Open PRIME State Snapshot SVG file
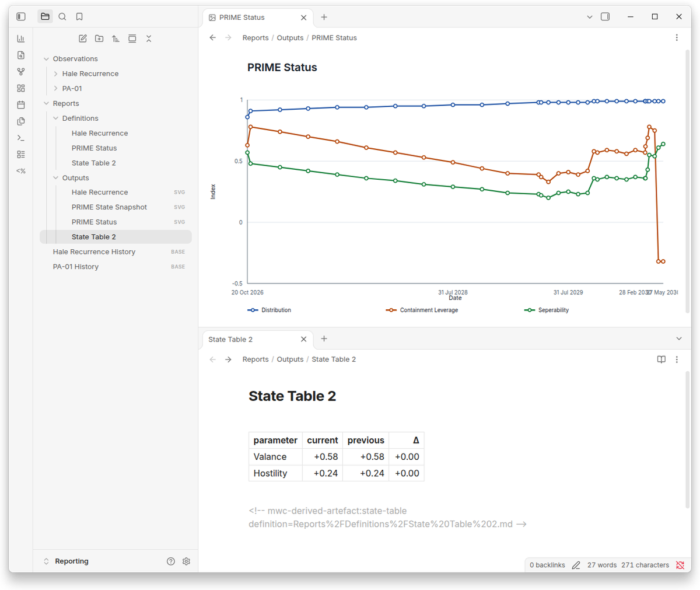Image resolution: width=700 pixels, height=590 pixels. tap(116, 207)
